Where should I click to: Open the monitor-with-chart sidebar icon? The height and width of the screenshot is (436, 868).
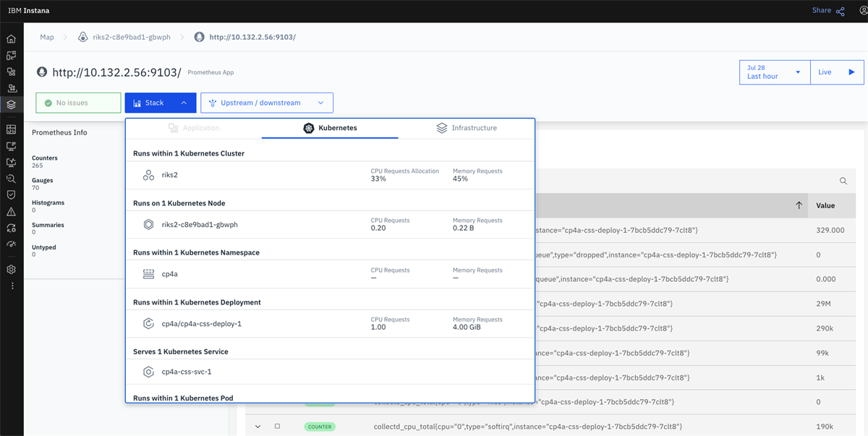click(x=11, y=163)
